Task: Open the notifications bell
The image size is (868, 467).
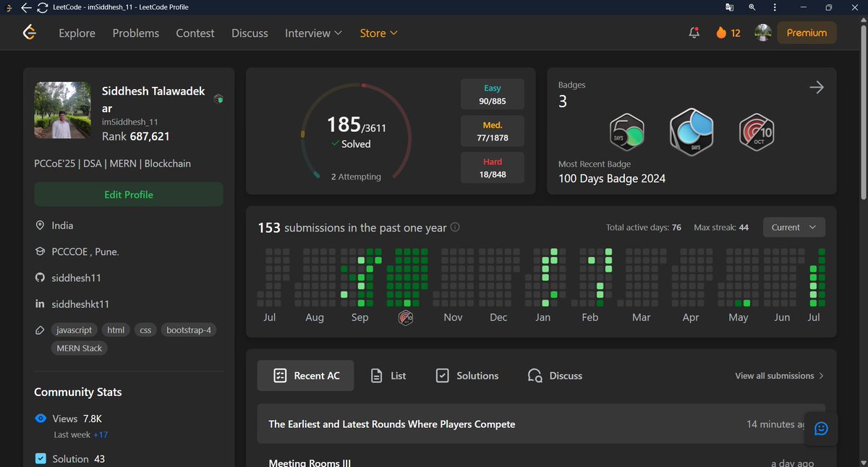Action: [x=694, y=33]
